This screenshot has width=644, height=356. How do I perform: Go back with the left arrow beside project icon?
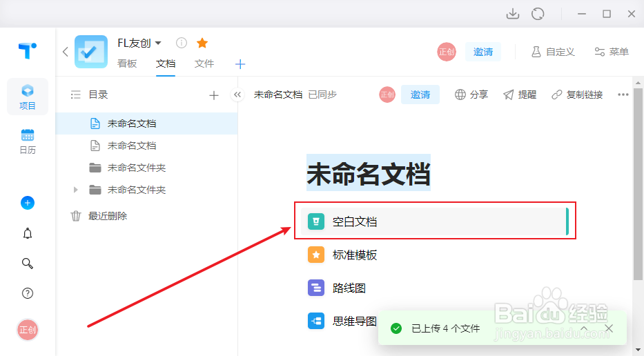coord(66,52)
